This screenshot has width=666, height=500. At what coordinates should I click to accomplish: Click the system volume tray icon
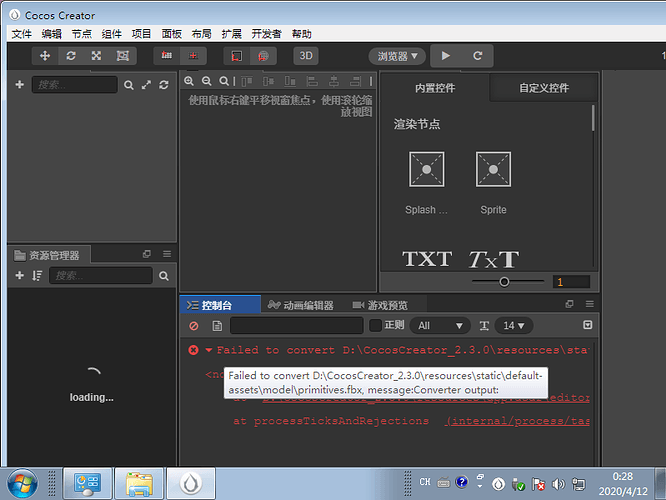click(558, 483)
